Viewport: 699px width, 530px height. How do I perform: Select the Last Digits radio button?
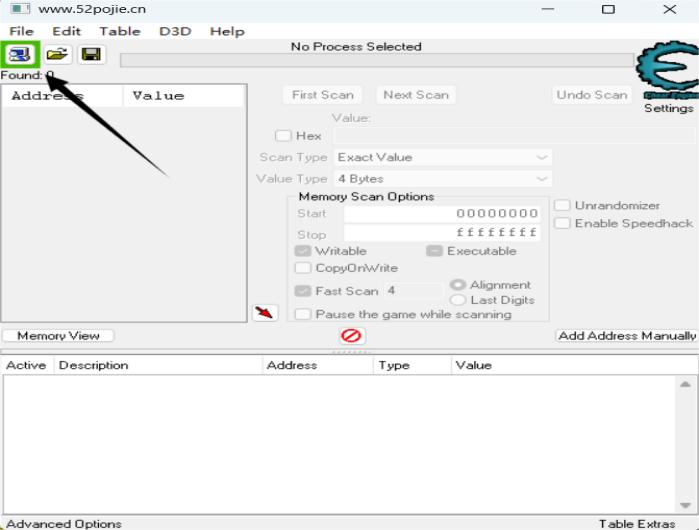pos(458,300)
